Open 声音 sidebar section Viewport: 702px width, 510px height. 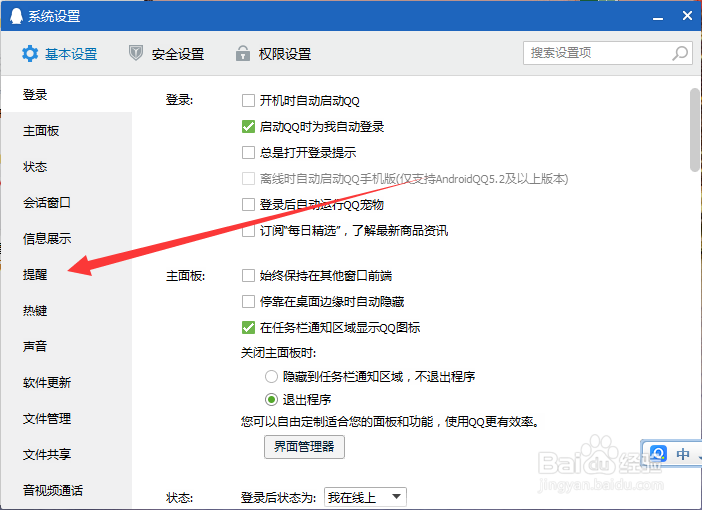[66, 347]
